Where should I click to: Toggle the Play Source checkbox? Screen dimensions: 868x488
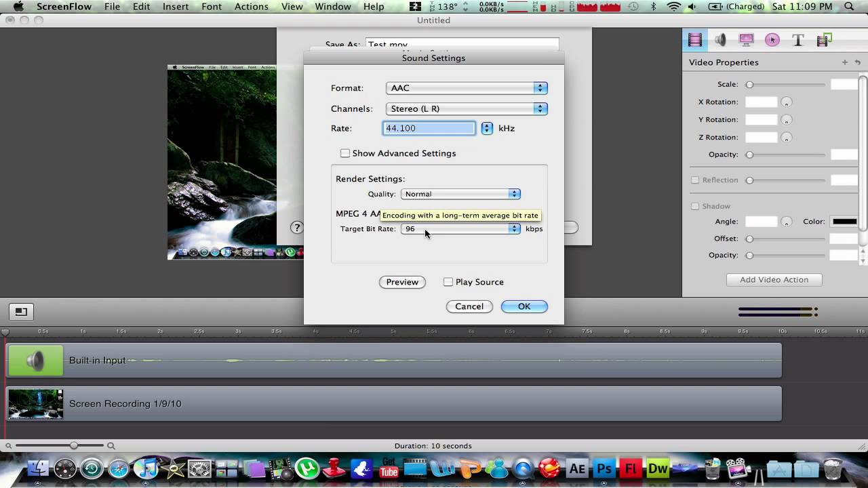point(448,282)
